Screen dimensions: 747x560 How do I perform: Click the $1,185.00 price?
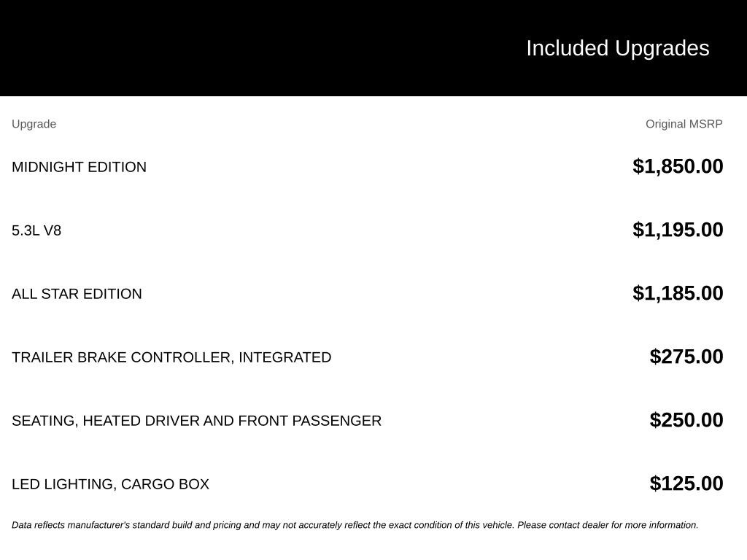(x=678, y=293)
